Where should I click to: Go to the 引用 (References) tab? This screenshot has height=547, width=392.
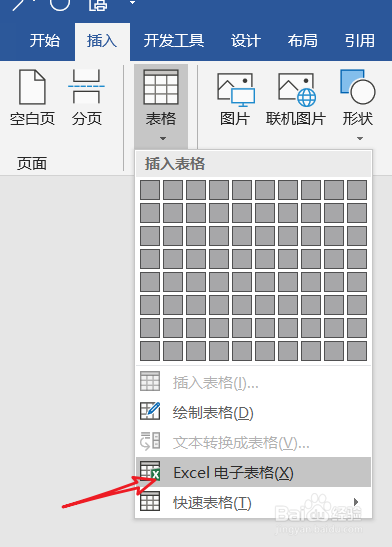click(360, 41)
